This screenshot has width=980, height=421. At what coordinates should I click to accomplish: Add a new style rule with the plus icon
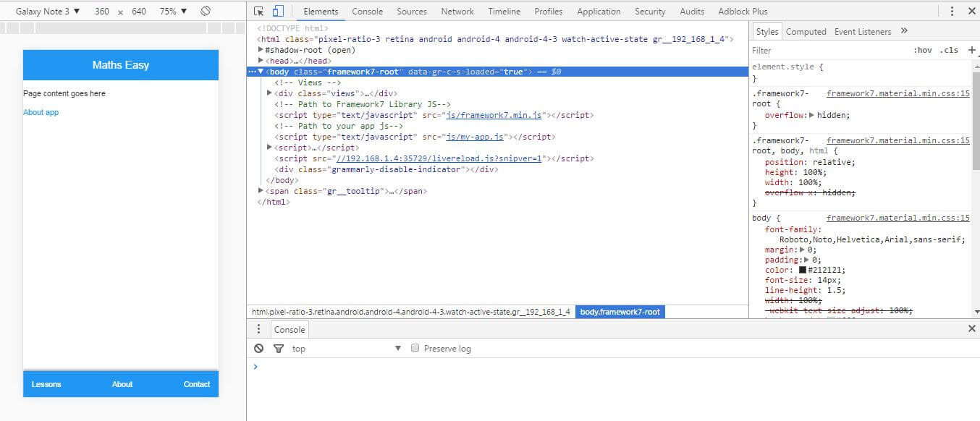point(971,50)
